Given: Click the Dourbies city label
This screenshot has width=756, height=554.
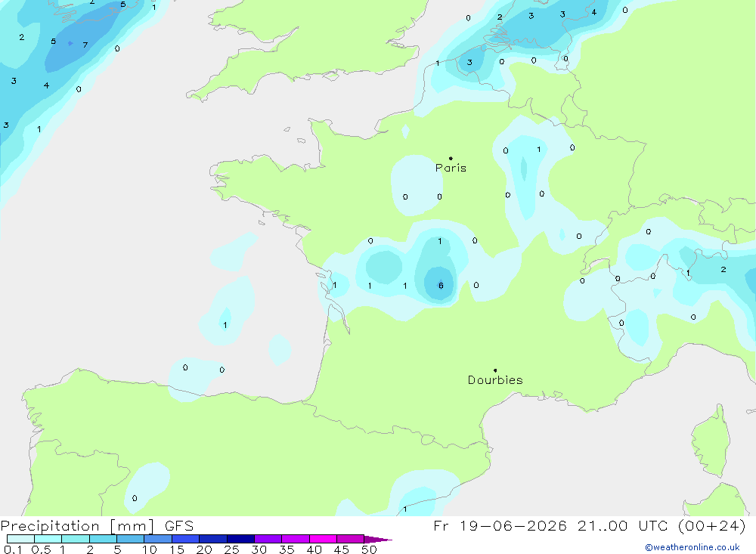Looking at the screenshot, I should tap(495, 380).
